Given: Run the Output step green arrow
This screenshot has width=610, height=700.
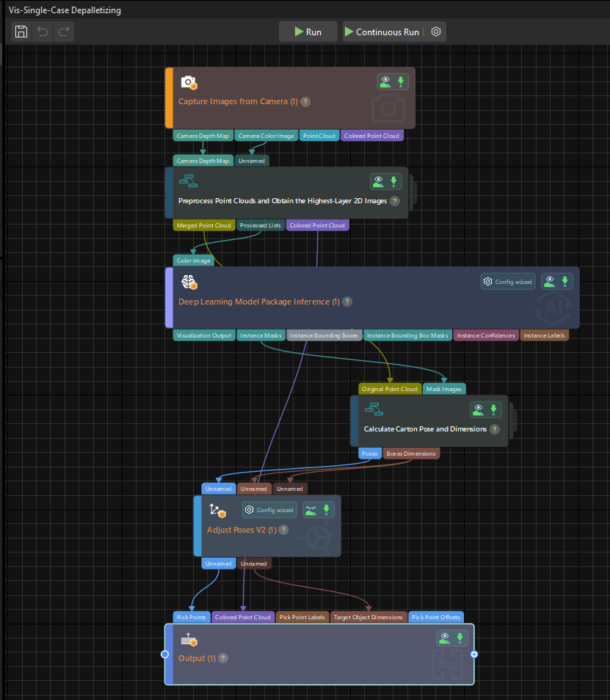Looking at the screenshot, I should click(x=460, y=638).
